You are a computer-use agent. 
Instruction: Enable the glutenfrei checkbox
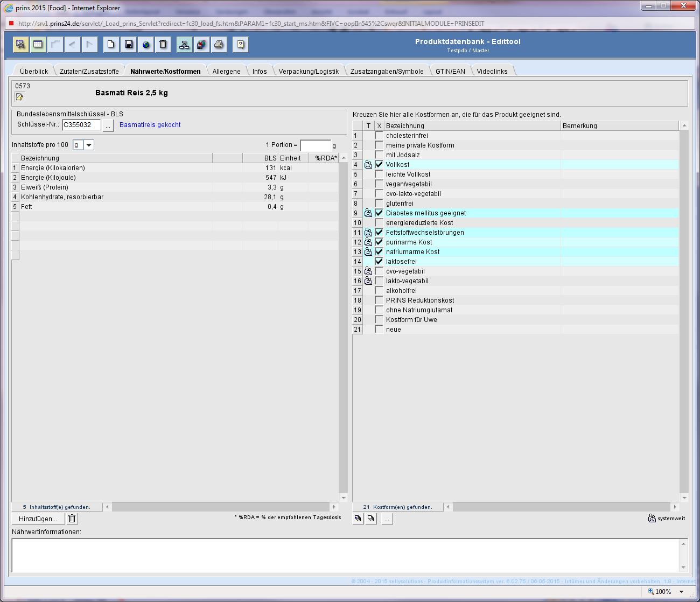[x=379, y=204]
